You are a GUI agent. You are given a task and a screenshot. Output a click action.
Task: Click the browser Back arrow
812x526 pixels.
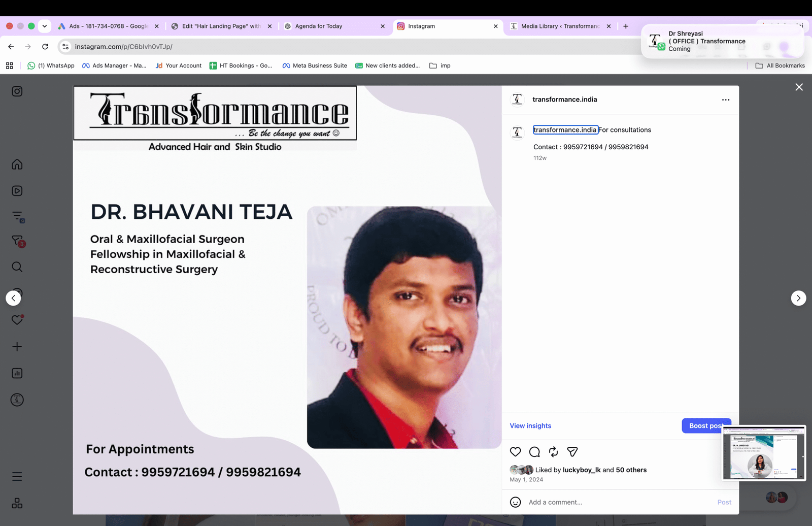11,47
